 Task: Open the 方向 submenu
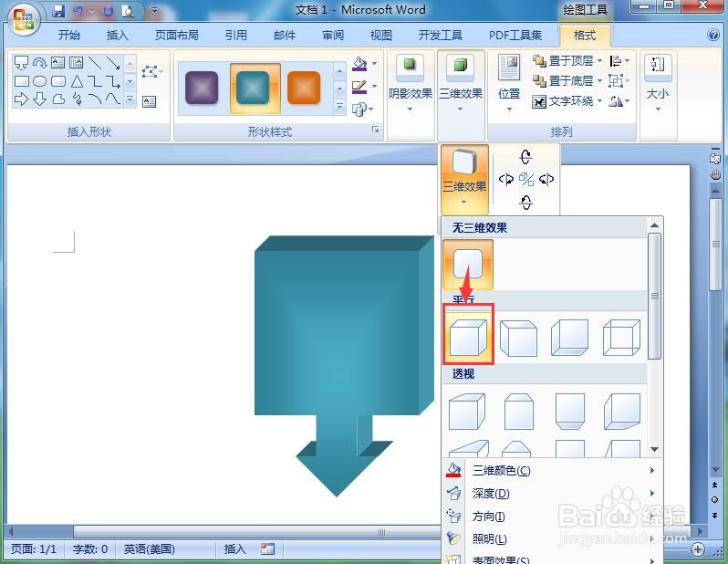click(552, 517)
